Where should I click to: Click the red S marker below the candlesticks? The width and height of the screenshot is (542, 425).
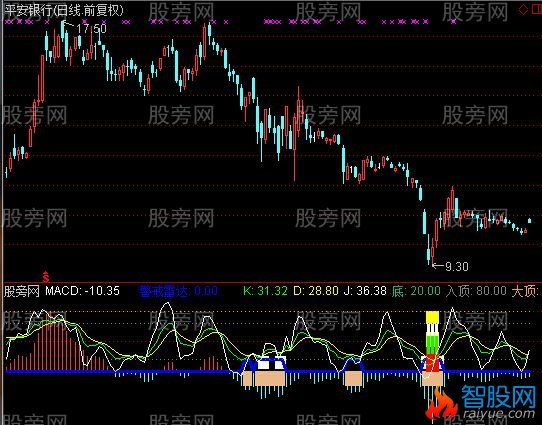pyautogui.click(x=46, y=277)
